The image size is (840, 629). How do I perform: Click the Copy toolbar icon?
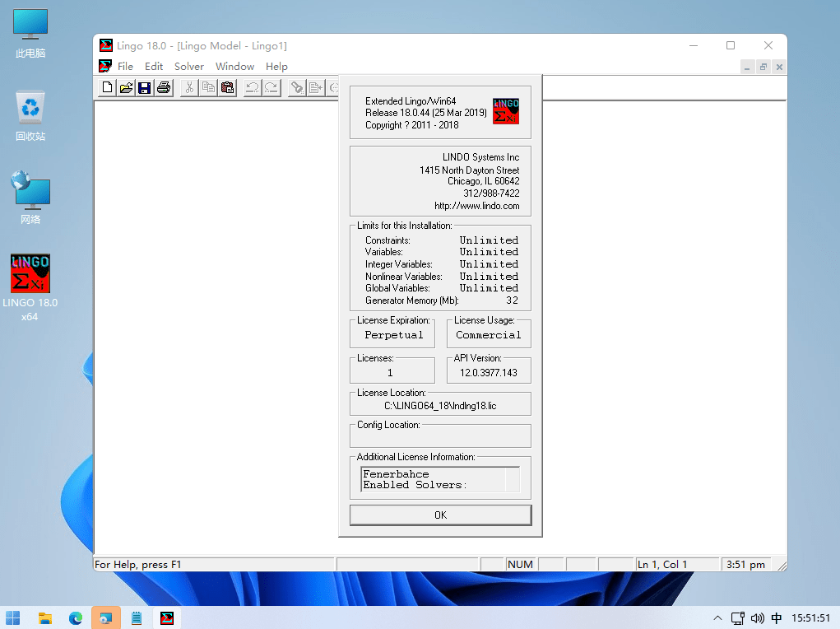click(x=208, y=87)
